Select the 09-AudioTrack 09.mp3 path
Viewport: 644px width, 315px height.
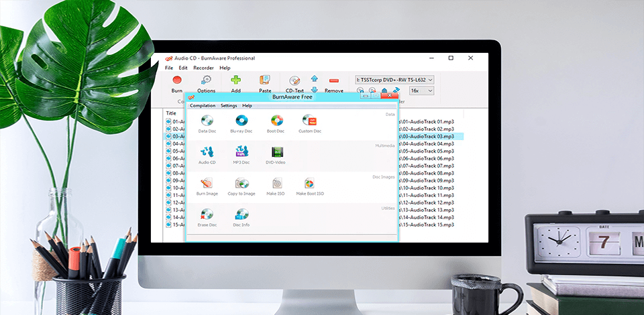click(427, 180)
